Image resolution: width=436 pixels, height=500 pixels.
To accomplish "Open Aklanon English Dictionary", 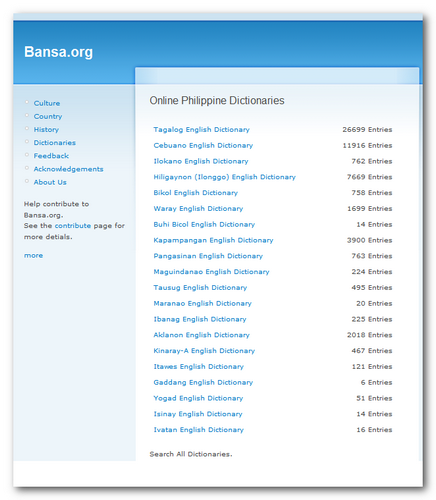I will point(201,335).
